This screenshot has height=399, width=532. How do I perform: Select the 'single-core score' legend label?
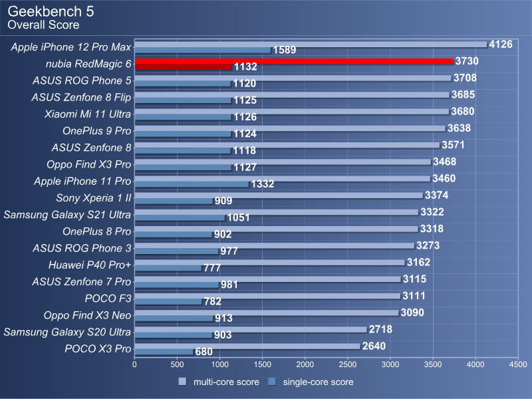(x=319, y=382)
